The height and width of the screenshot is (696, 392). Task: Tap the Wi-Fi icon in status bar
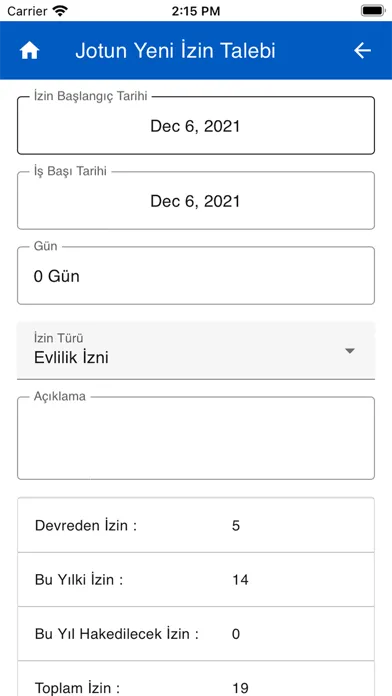(60, 11)
